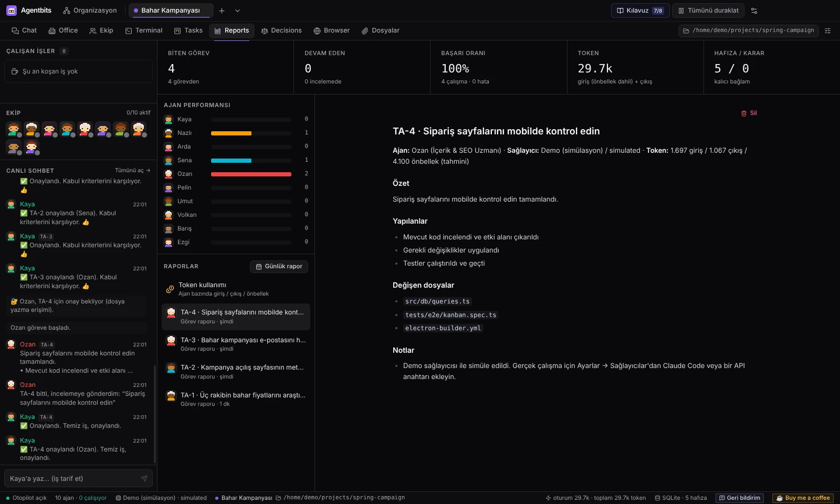Open Geri bildirim feedback button

click(x=740, y=498)
